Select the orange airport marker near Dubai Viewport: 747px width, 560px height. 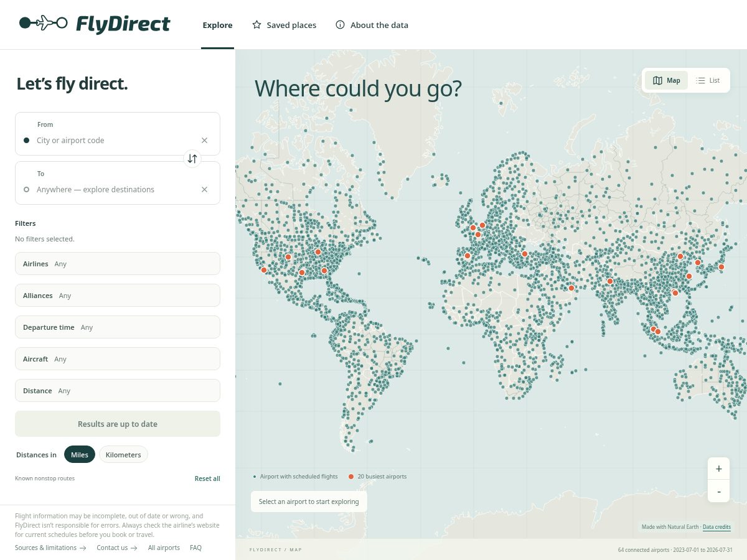tap(571, 288)
